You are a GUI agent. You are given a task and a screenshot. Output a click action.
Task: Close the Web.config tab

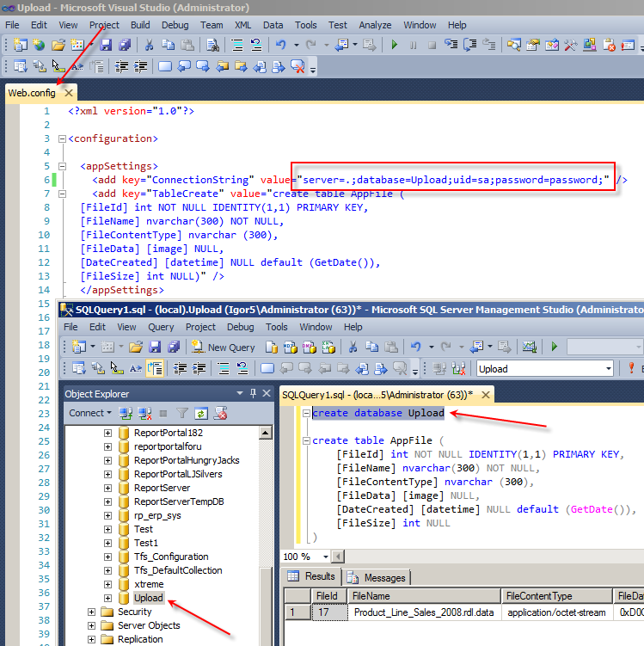[x=68, y=93]
